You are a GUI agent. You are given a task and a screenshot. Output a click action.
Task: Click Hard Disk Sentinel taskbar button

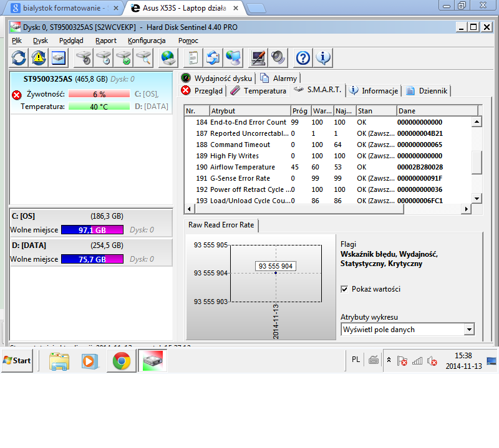(x=153, y=361)
